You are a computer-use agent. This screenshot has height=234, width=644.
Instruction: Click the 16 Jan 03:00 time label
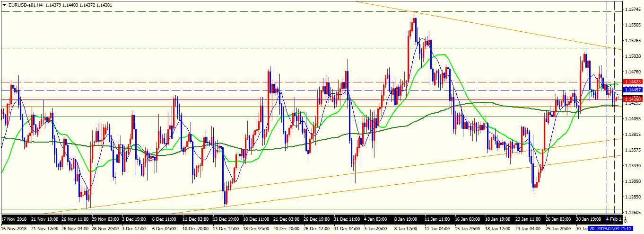click(x=468, y=220)
